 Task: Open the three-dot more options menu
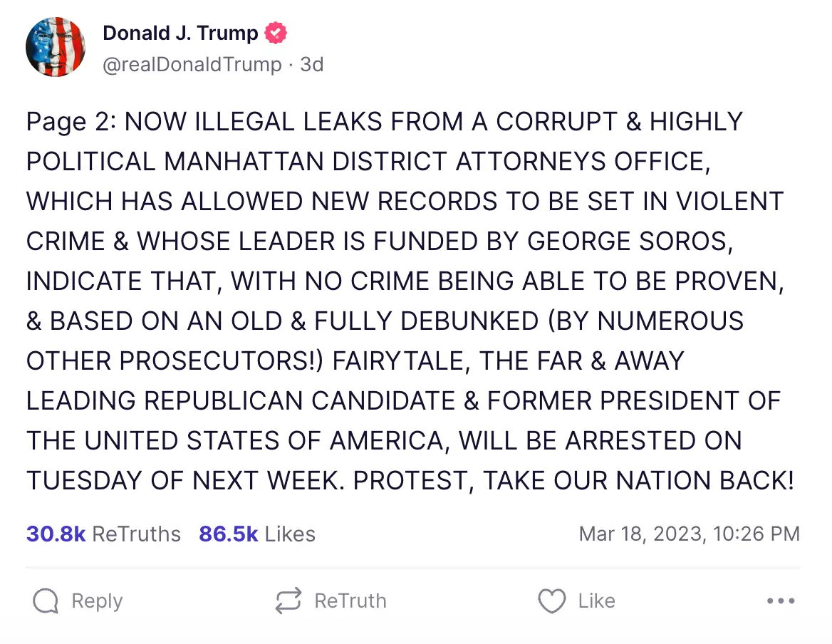[x=781, y=601]
